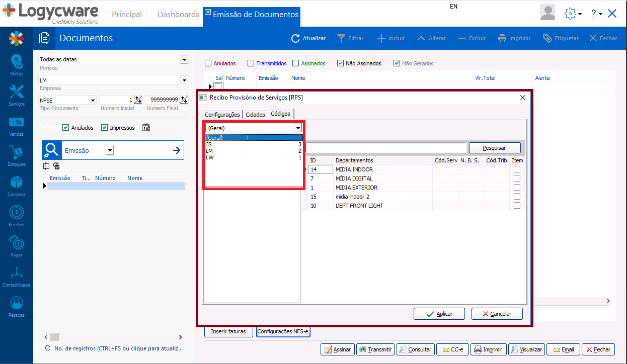Screen dimensions: 627x364
Task: Open the Vendas sidebar module
Action: coord(17,125)
